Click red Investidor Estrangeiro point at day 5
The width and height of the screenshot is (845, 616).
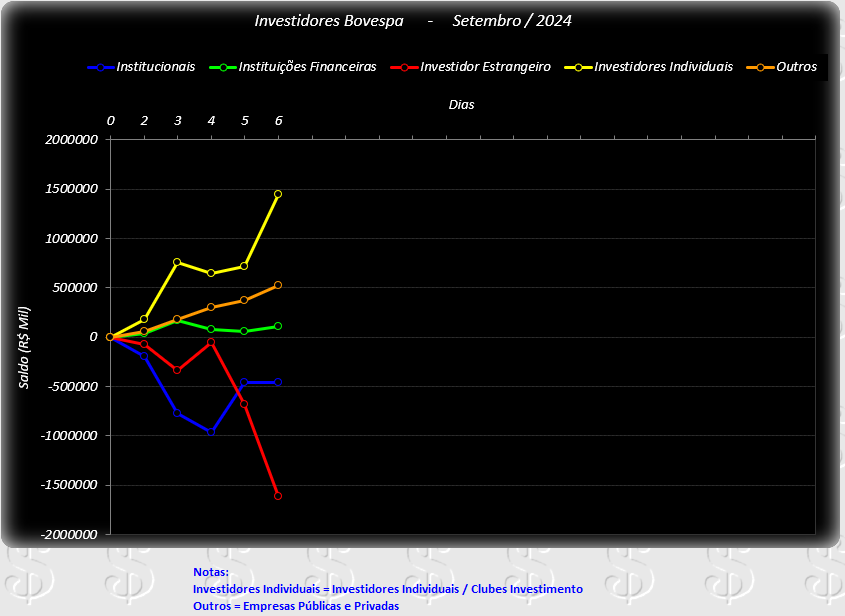[x=244, y=404]
